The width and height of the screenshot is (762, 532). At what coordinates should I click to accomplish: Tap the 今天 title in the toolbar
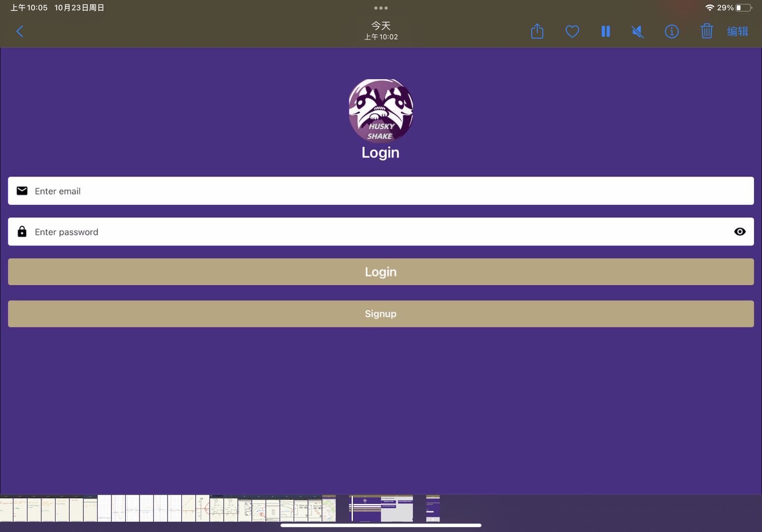tap(381, 26)
